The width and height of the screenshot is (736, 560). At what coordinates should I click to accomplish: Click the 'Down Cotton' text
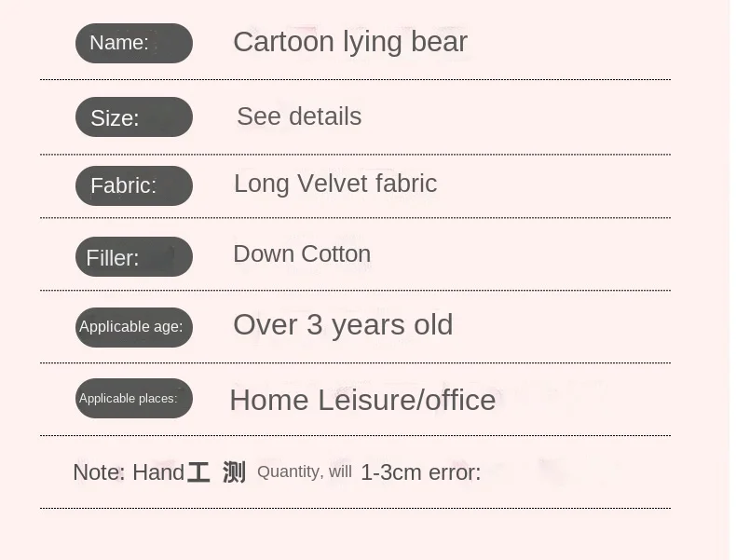[301, 254]
